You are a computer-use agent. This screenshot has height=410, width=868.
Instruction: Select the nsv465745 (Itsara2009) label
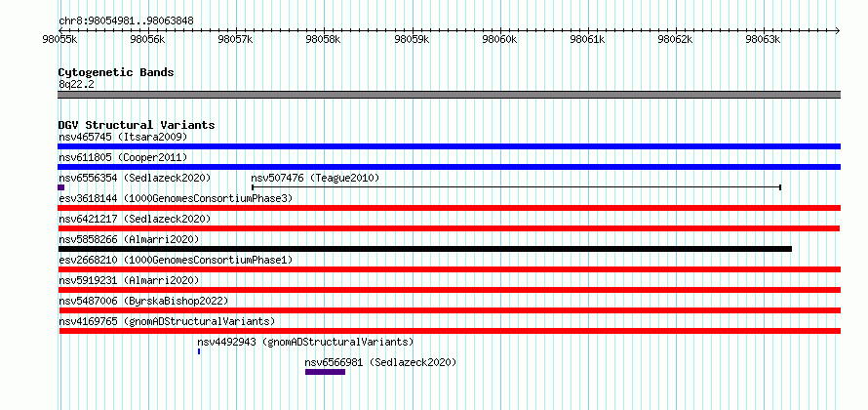[x=123, y=137]
